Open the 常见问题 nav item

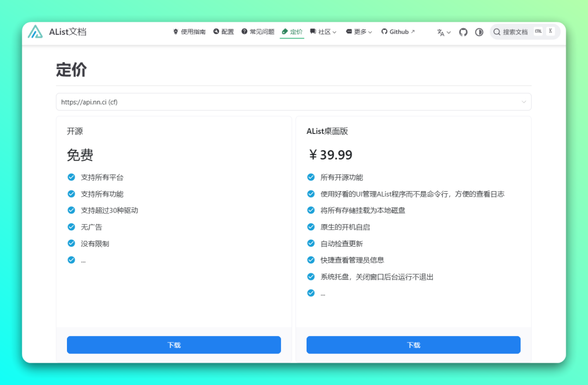click(258, 32)
